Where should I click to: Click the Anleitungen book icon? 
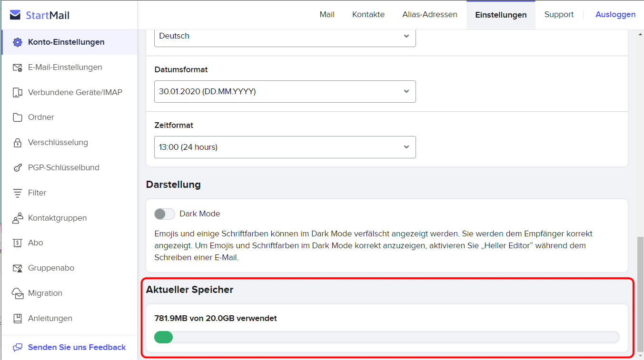click(18, 319)
